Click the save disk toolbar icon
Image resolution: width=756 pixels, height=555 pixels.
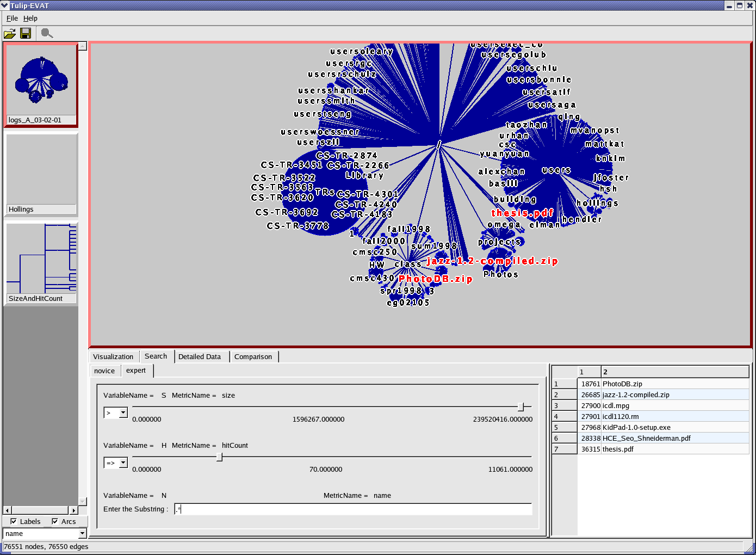(x=26, y=34)
